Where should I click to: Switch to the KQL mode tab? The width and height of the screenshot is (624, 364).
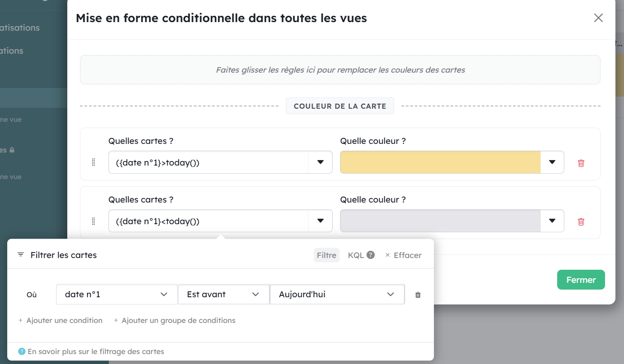tap(356, 255)
